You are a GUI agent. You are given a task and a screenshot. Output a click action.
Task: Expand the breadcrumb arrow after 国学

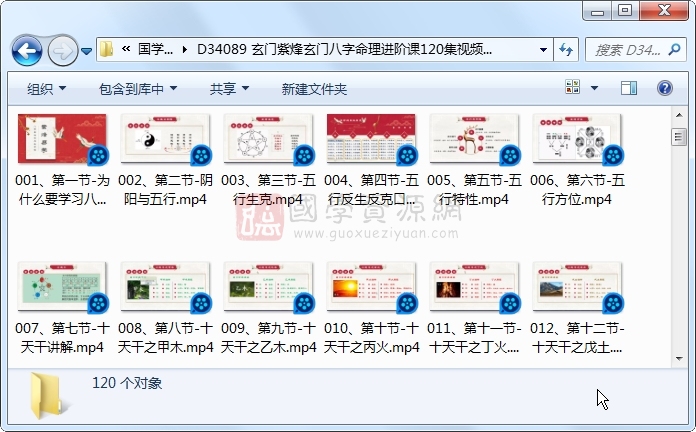[x=185, y=50]
